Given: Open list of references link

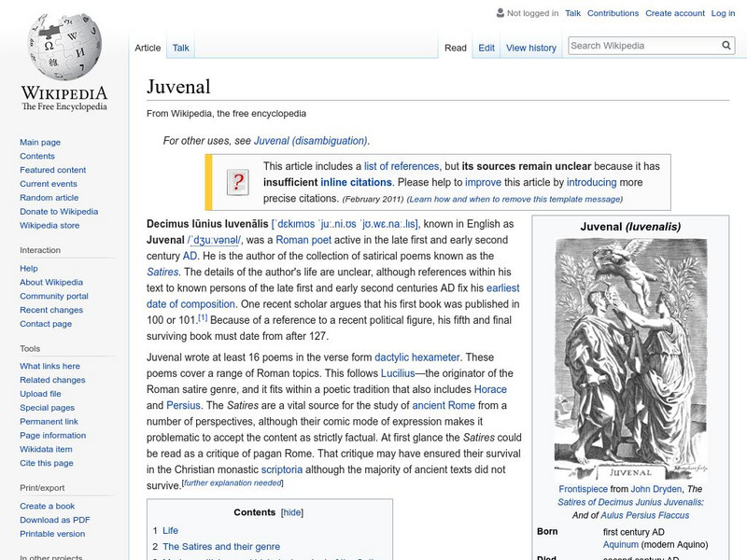Looking at the screenshot, I should (x=402, y=166).
